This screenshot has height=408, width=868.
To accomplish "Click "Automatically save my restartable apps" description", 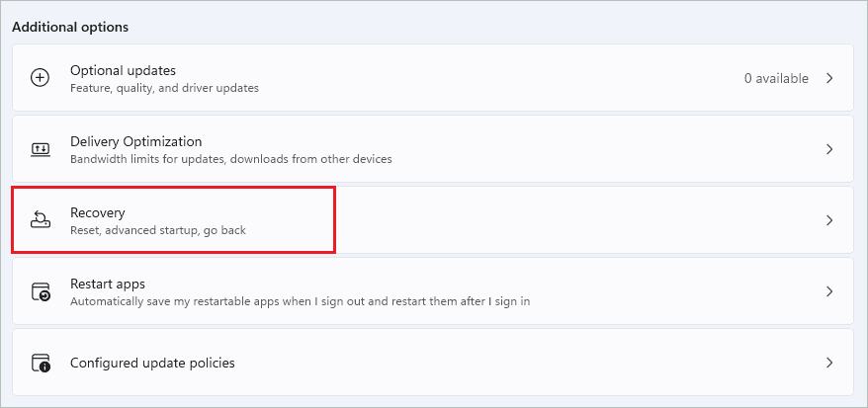I will [300, 301].
